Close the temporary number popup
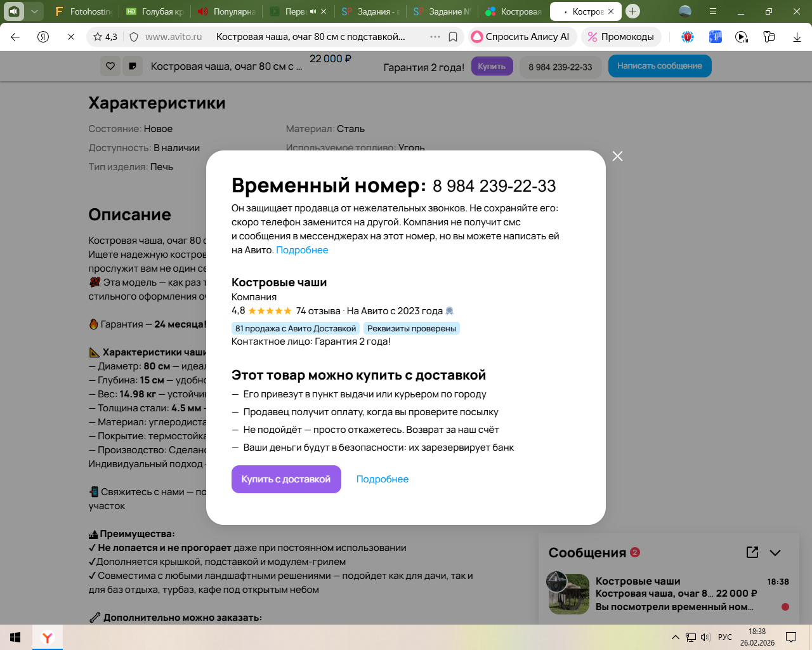 (617, 156)
